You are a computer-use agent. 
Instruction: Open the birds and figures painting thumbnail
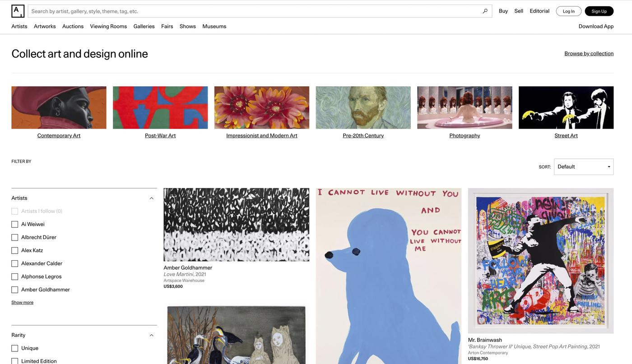(237, 335)
